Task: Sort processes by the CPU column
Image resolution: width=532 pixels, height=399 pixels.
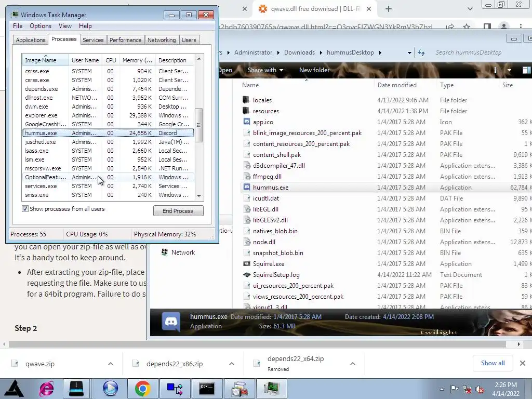Action: (x=111, y=60)
